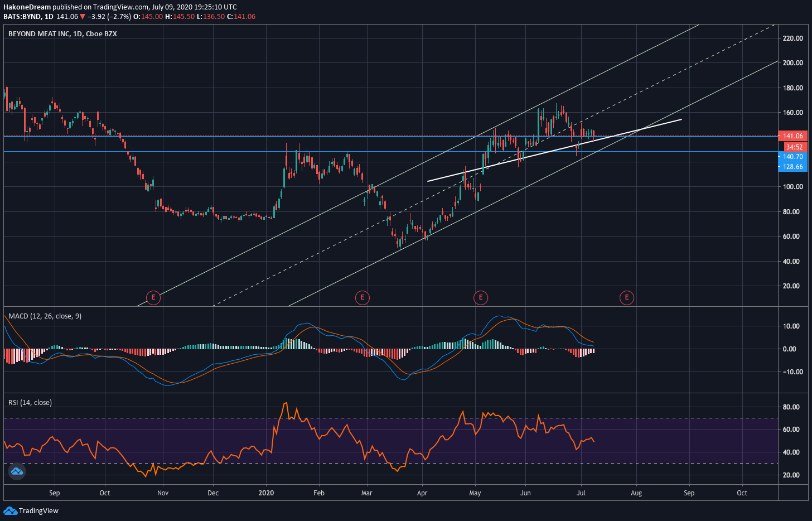Click the 200.00 price axis label
The height and width of the screenshot is (521, 812).
(x=792, y=63)
